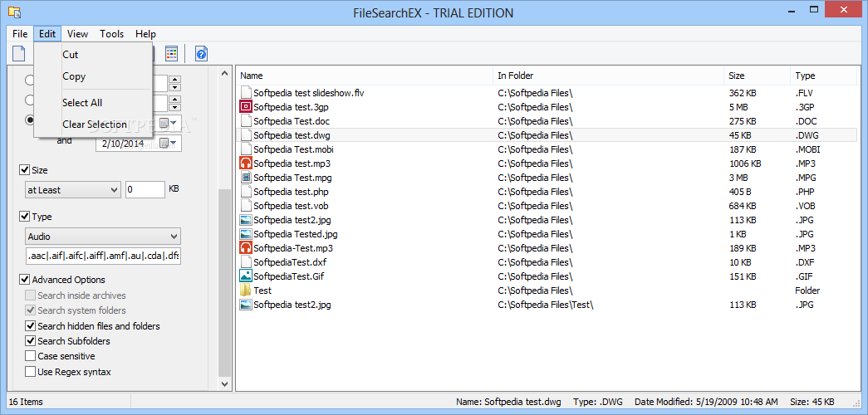Sort results by the Name column header
This screenshot has width=868, height=415.
(x=365, y=76)
